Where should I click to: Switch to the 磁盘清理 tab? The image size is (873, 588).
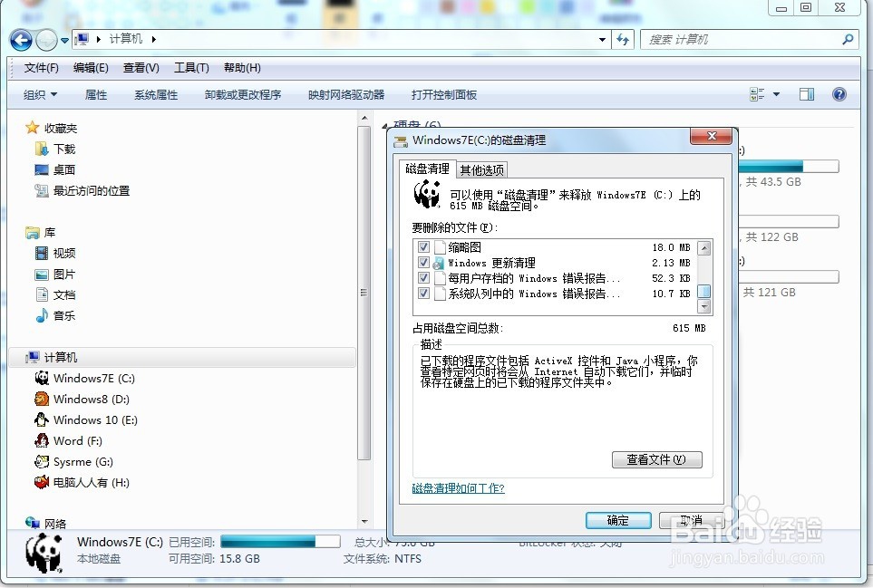coord(428,169)
